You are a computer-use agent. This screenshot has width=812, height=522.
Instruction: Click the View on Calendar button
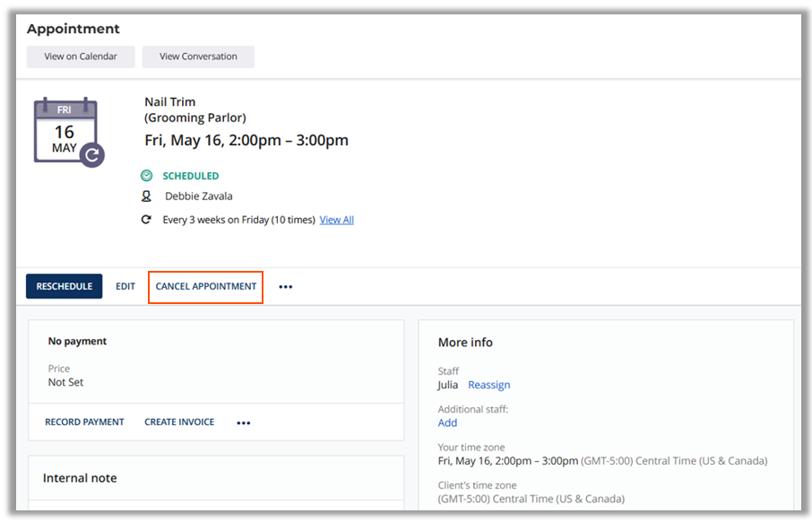(81, 57)
